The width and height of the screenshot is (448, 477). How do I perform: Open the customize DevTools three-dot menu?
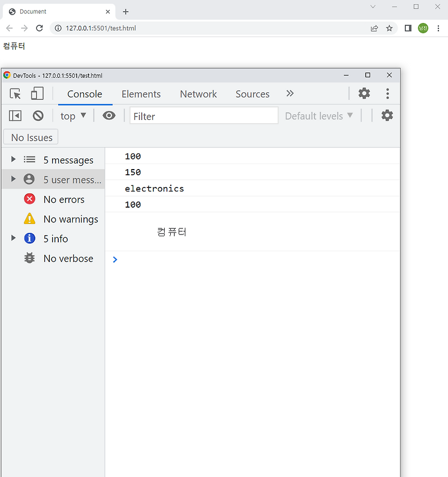(388, 93)
